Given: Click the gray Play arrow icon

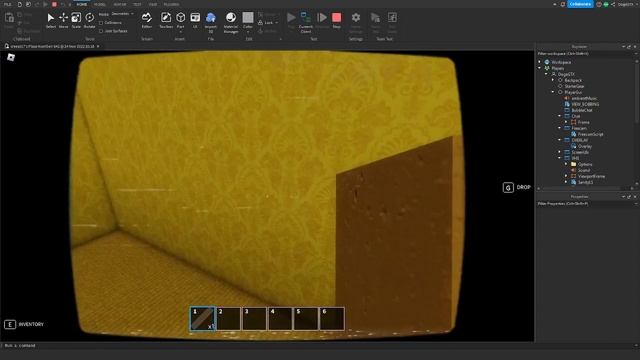Looking at the screenshot, I should (291, 18).
